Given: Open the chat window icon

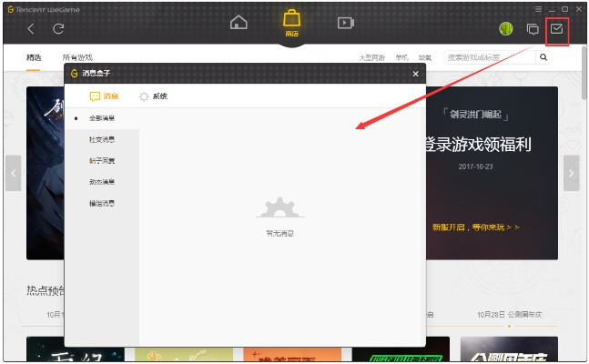Looking at the screenshot, I should point(533,29).
